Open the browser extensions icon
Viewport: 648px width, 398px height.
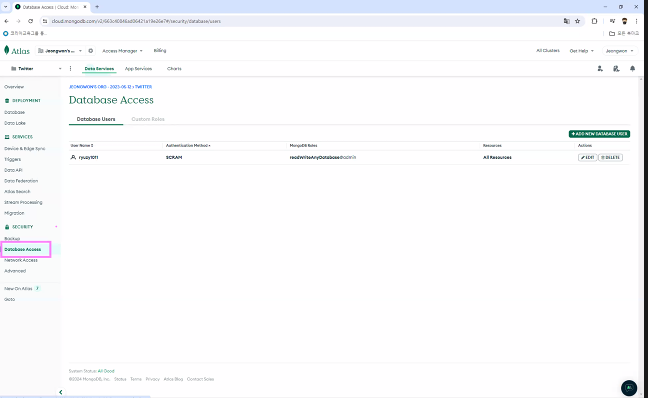594,21
